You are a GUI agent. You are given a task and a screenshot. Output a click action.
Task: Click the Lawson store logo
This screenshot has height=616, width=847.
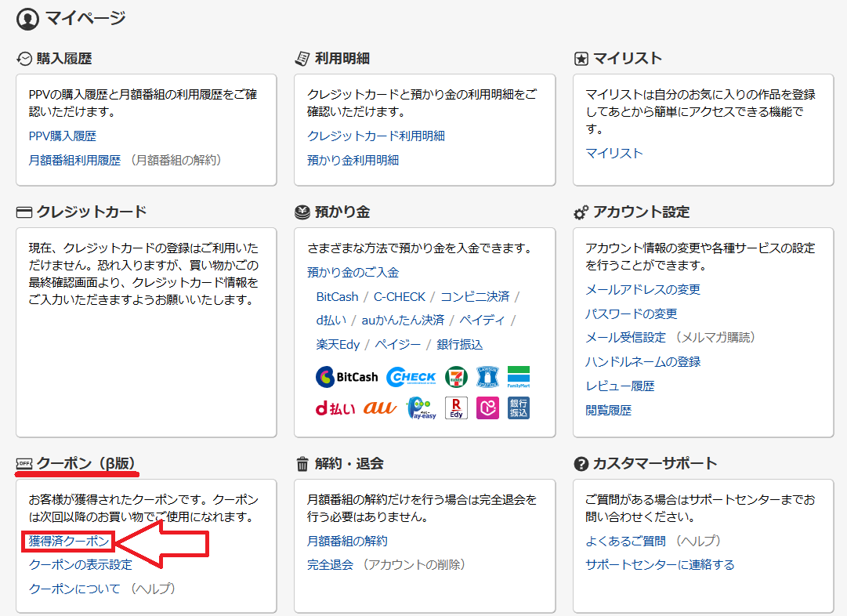(x=487, y=377)
